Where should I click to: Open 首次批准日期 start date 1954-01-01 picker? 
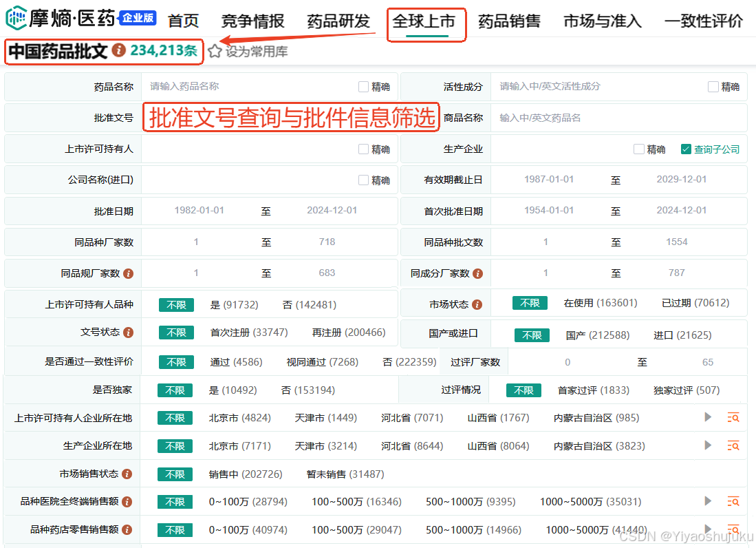point(549,211)
